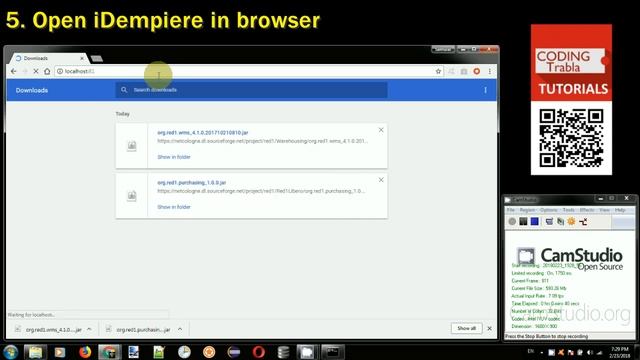Click CamStudio record button
The height and width of the screenshot is (360, 640).
click(512, 221)
